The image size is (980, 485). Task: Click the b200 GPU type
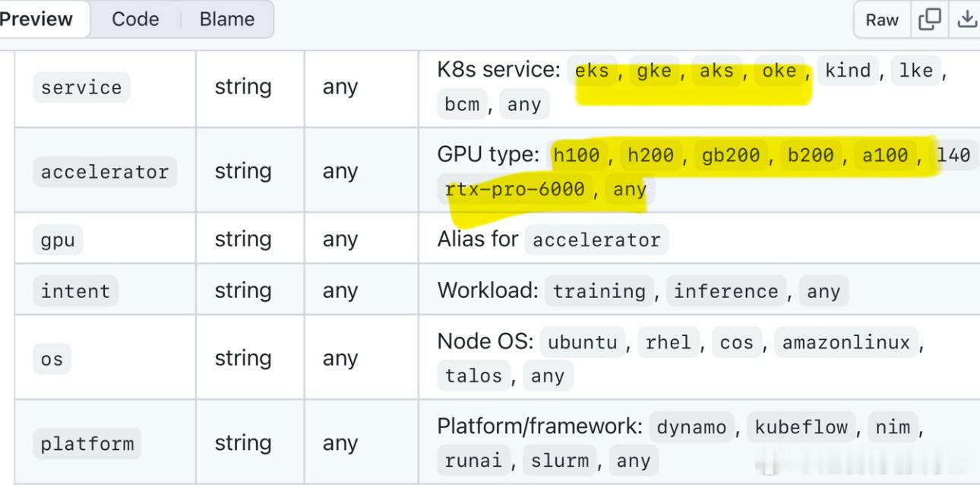point(811,155)
